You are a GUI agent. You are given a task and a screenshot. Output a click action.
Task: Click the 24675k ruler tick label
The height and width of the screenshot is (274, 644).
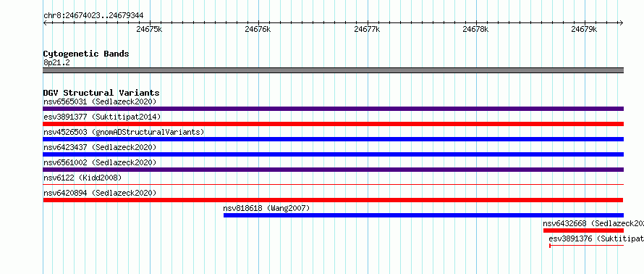(150, 29)
